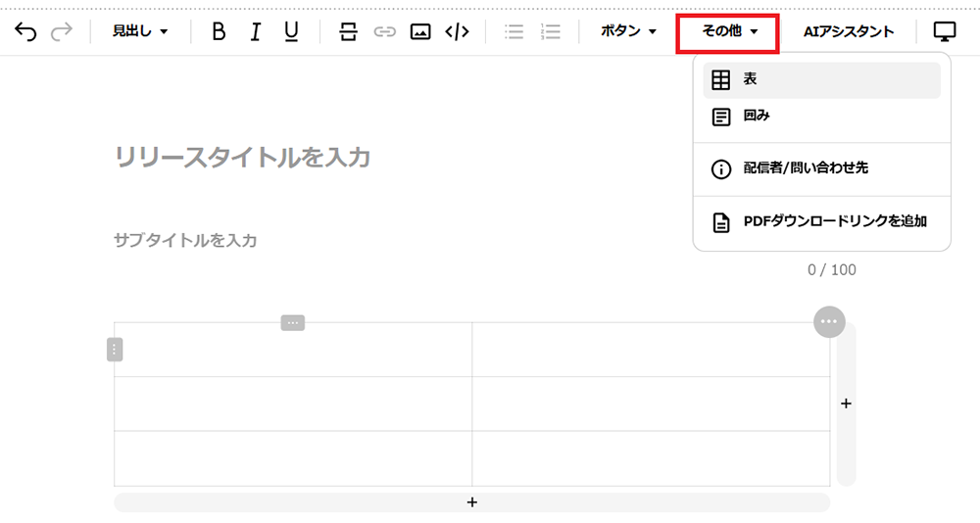Toggle underline formatting
The height and width of the screenshot is (523, 980).
tap(291, 32)
